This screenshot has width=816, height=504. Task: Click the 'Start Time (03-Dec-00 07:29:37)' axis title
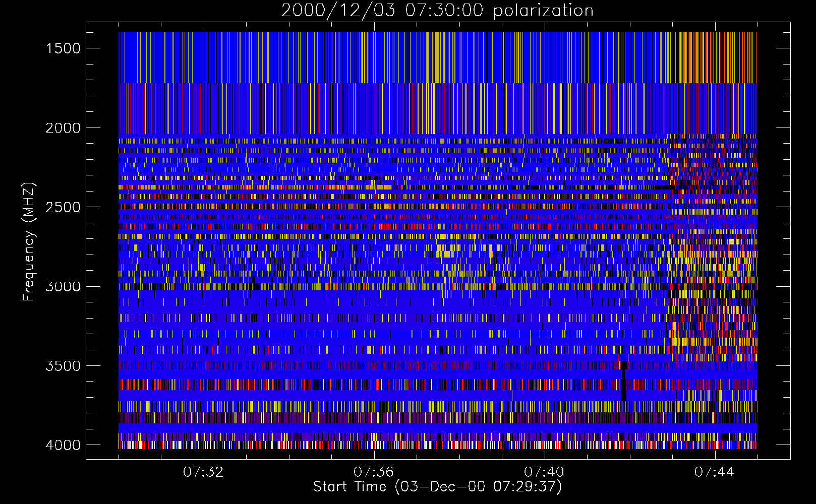click(x=437, y=487)
